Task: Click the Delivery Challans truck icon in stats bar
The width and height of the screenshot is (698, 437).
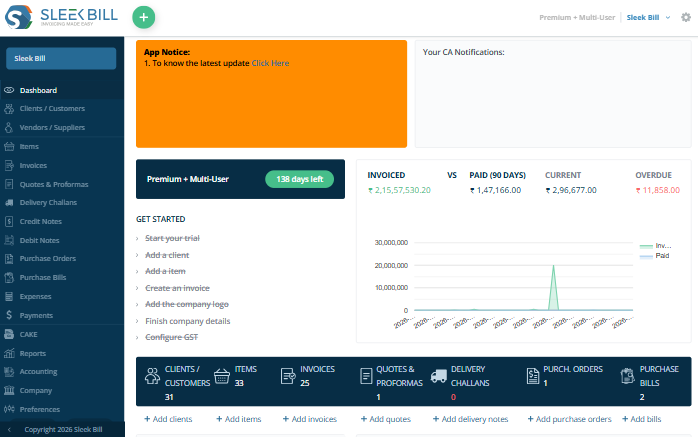Action: (x=438, y=376)
